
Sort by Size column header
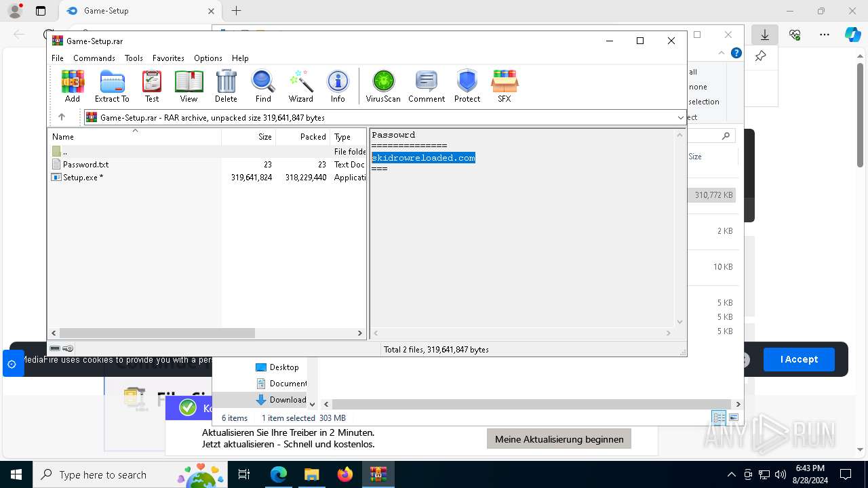(248, 136)
